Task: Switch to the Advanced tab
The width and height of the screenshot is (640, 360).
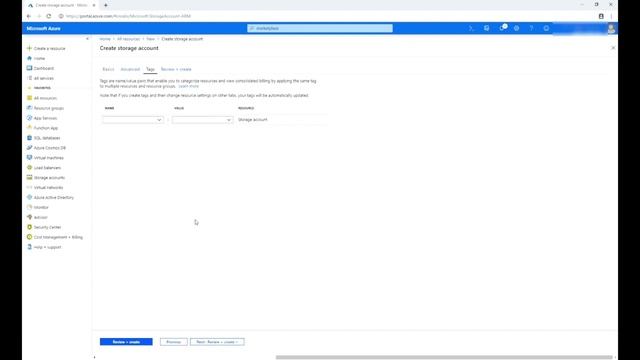Action: click(x=130, y=69)
